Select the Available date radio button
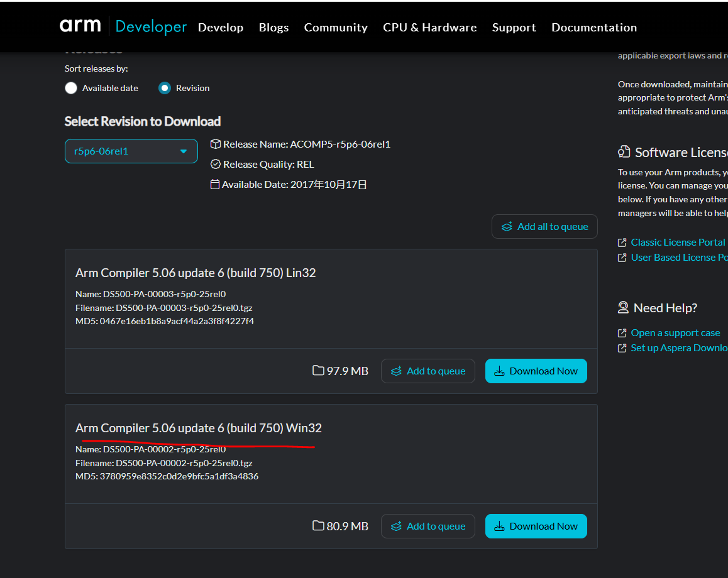The image size is (728, 578). (x=71, y=88)
